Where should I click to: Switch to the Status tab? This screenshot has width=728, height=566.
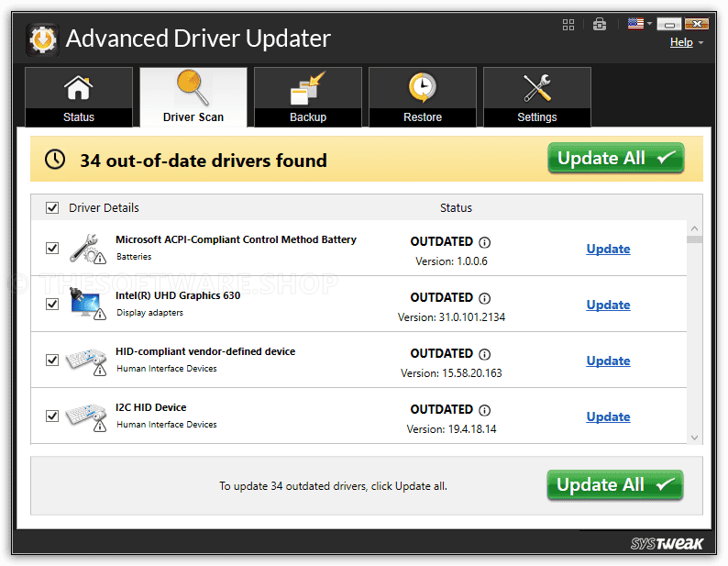click(x=79, y=97)
